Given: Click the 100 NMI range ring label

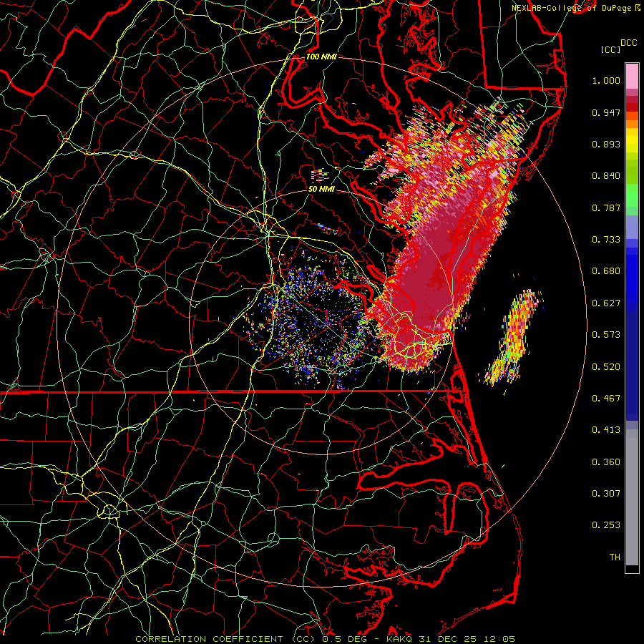Looking at the screenshot, I should (321, 57).
